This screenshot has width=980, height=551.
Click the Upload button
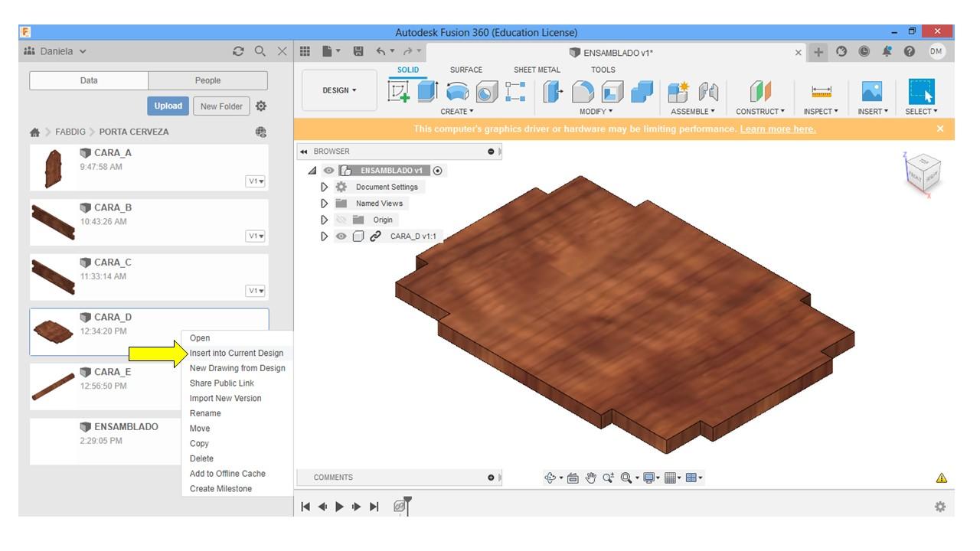[168, 106]
